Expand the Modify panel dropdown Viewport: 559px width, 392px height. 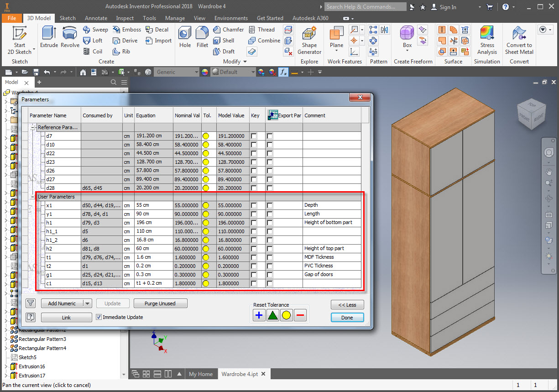245,62
